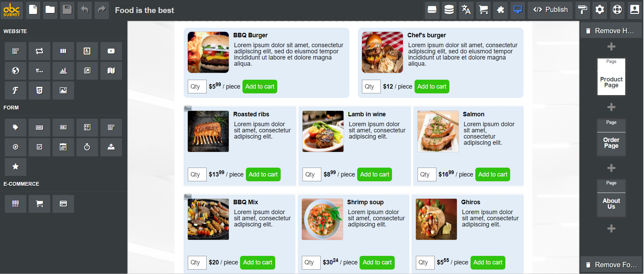Open the database icon in top bar

point(449,10)
